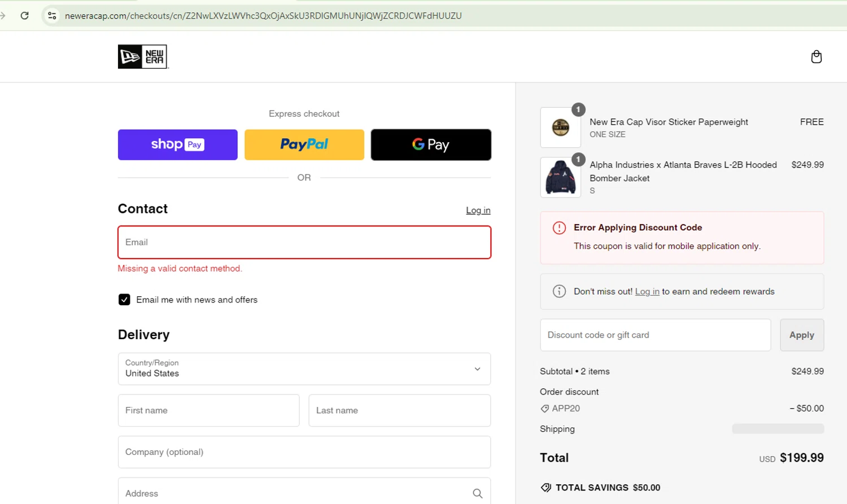
Task: Click Log in link beside Contact
Action: (x=478, y=210)
